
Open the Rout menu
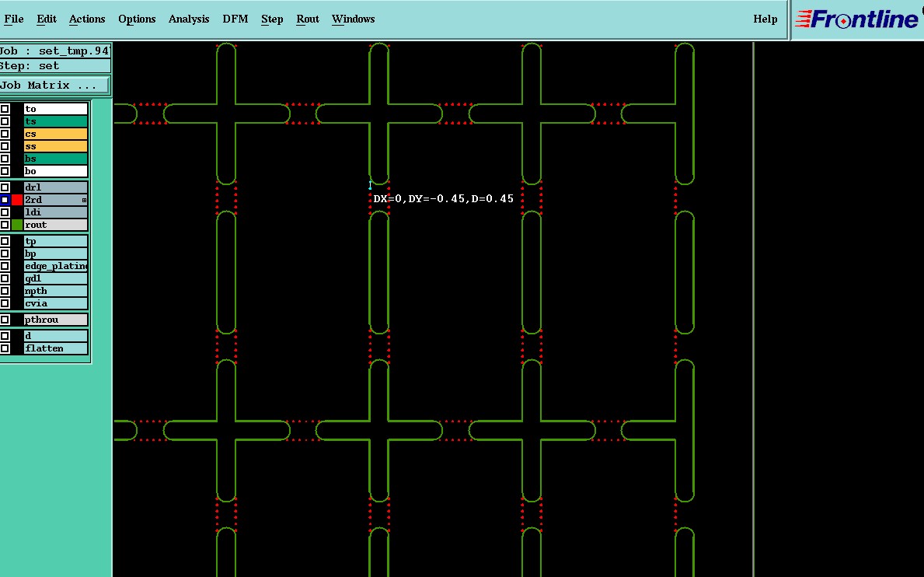point(308,19)
